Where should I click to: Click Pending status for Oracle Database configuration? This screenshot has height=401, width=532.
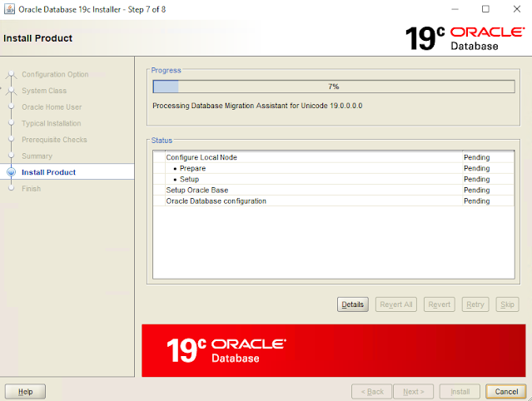477,200
